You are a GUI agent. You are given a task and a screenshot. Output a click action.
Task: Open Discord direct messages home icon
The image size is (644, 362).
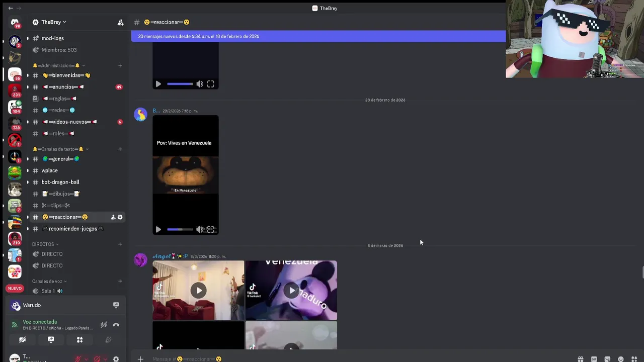pyautogui.click(x=15, y=22)
